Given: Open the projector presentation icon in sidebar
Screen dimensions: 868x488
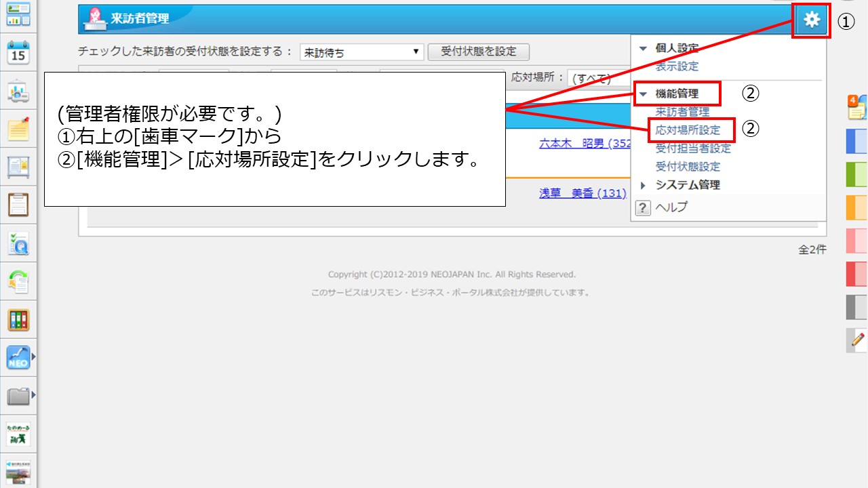Looking at the screenshot, I should pyautogui.click(x=18, y=90).
